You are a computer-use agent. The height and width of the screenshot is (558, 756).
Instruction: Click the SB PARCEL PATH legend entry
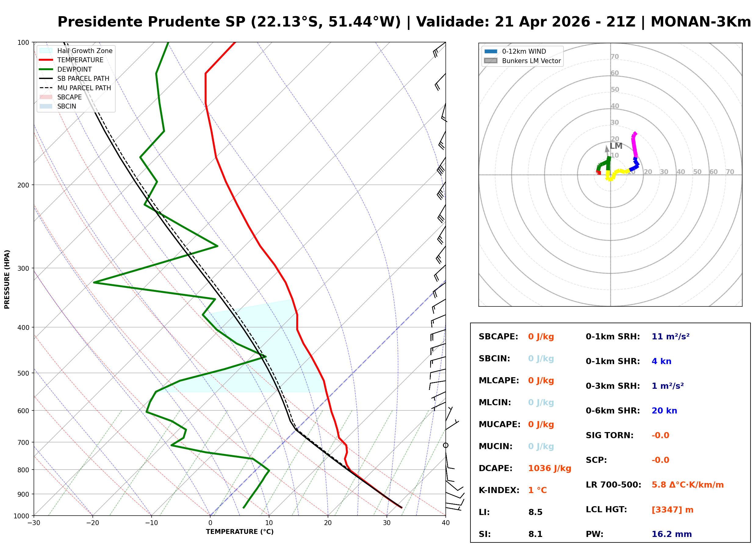[46, 79]
